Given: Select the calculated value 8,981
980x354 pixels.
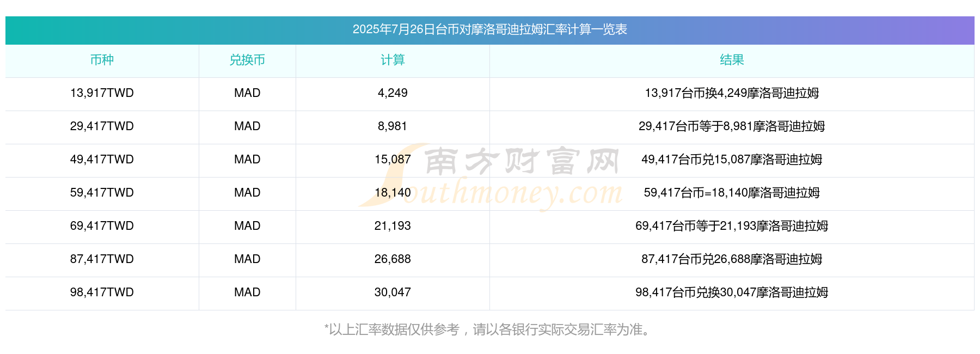Looking at the screenshot, I should click(x=393, y=126).
